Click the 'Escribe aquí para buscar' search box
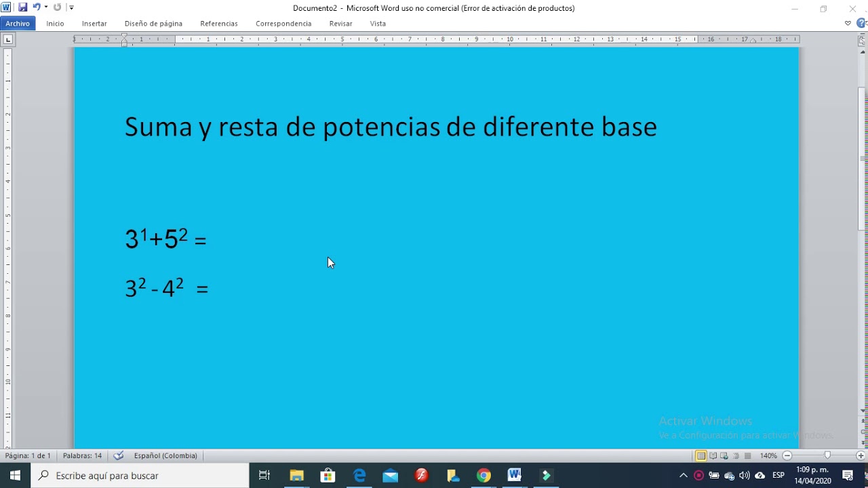This screenshot has width=868, height=488. click(x=140, y=475)
